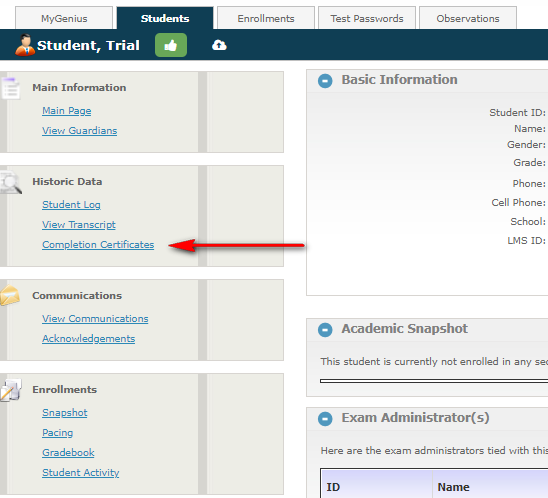Click the Name label in Basic Information
The height and width of the screenshot is (498, 548).
(x=530, y=129)
